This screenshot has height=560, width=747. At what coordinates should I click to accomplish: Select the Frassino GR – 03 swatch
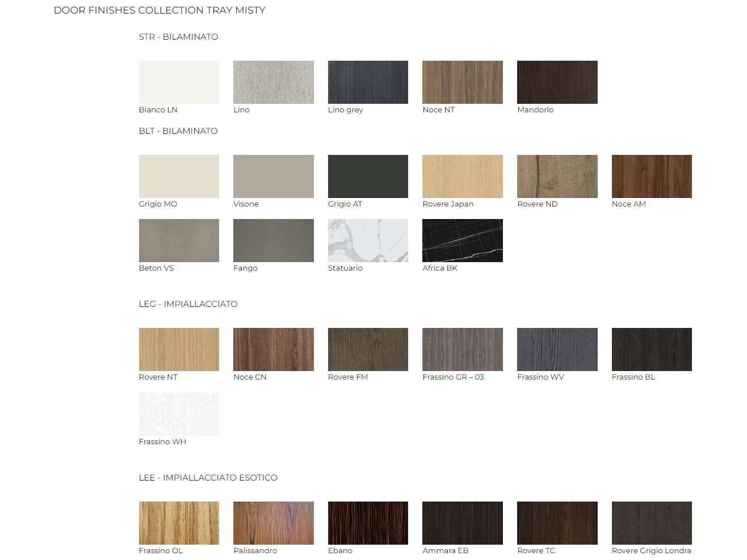tap(462, 350)
